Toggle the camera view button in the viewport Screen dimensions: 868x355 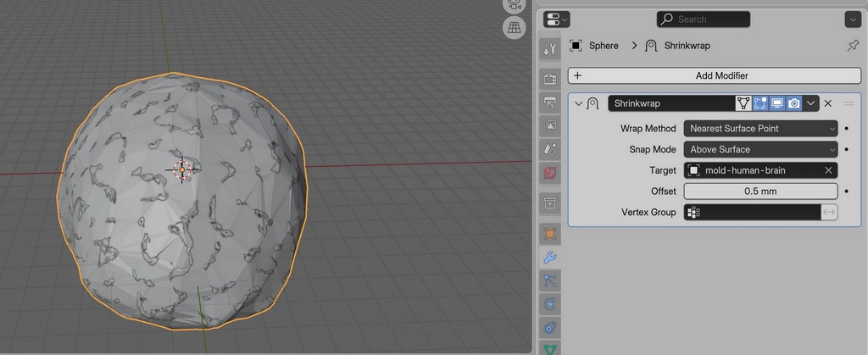pyautogui.click(x=515, y=4)
